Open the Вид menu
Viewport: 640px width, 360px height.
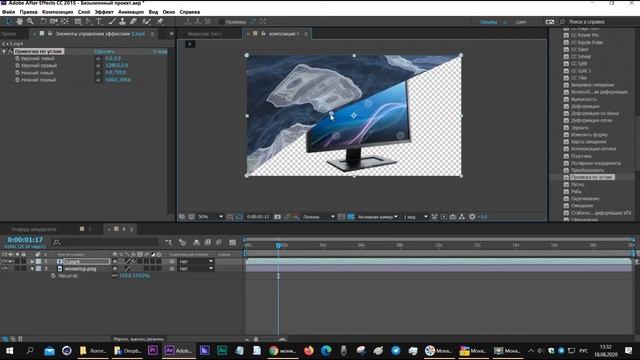[153, 12]
